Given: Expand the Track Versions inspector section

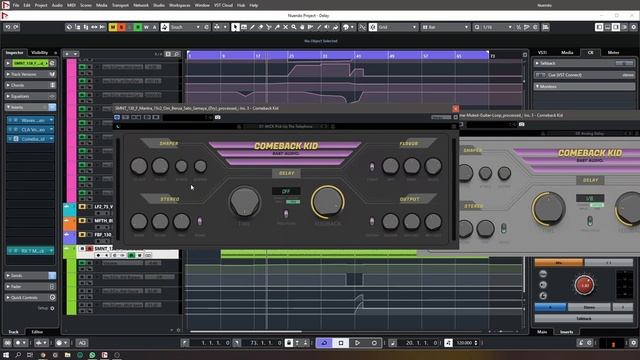Looking at the screenshot, I should [x=30, y=74].
